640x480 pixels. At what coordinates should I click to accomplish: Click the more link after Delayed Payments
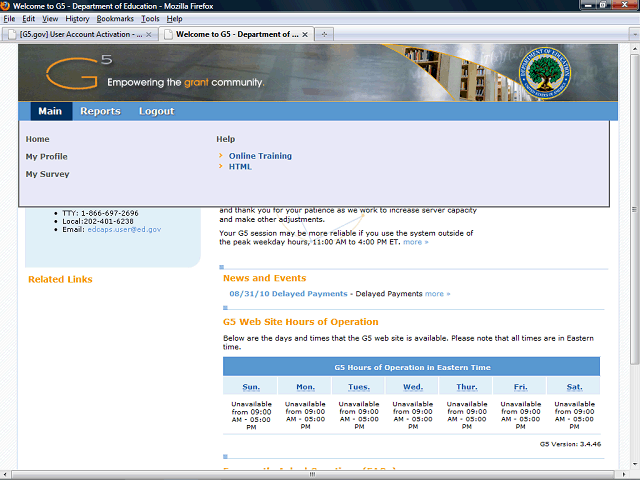pos(438,294)
